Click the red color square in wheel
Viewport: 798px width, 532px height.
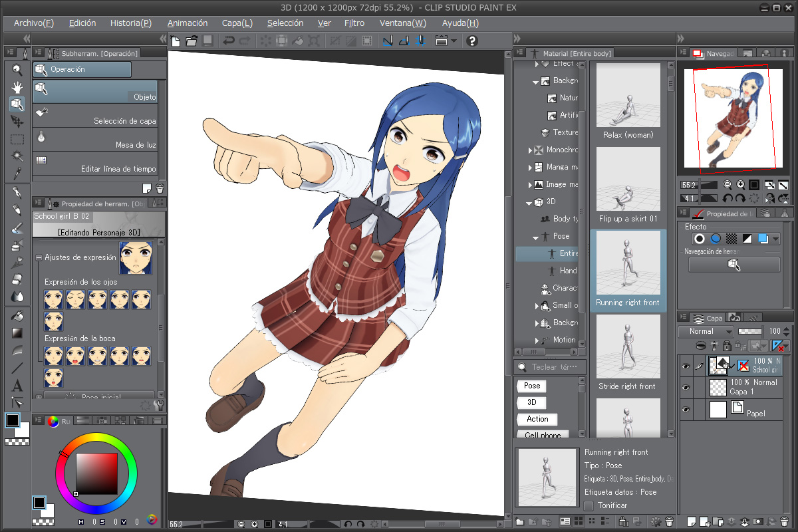tap(96, 473)
